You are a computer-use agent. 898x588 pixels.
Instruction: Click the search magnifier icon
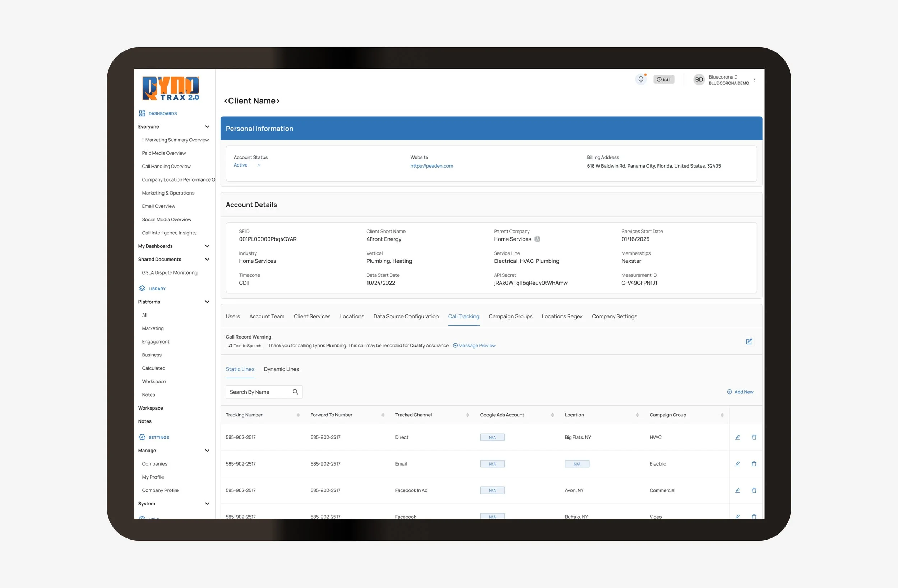point(295,392)
